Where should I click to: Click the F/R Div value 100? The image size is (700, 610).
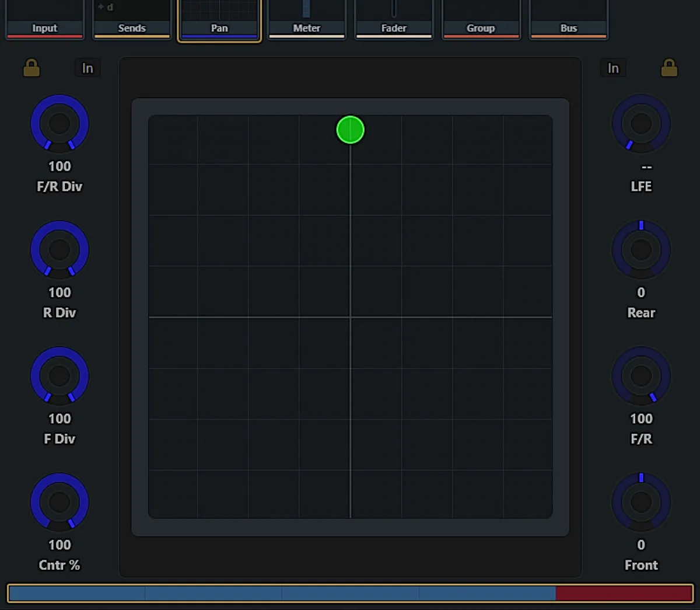60,166
